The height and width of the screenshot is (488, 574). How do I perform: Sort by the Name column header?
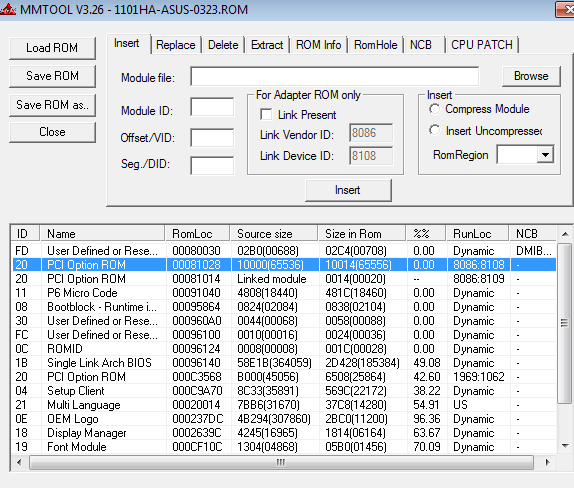[x=103, y=234]
